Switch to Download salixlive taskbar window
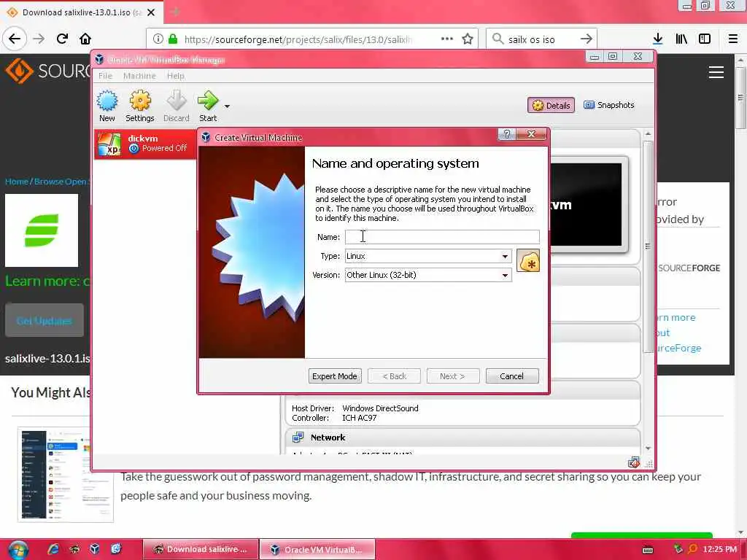The height and width of the screenshot is (560, 747). [x=201, y=550]
